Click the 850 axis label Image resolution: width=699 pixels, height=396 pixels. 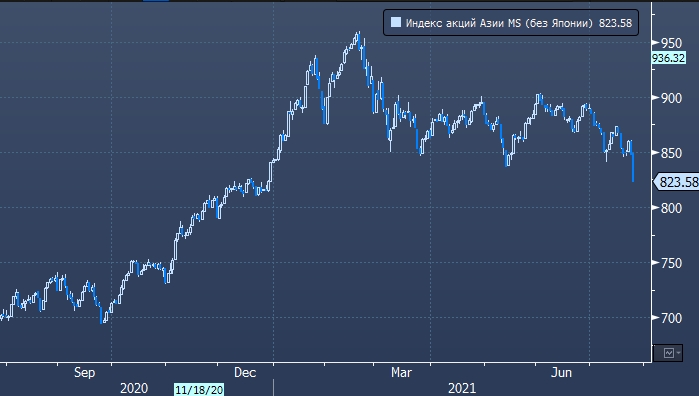[671, 153]
